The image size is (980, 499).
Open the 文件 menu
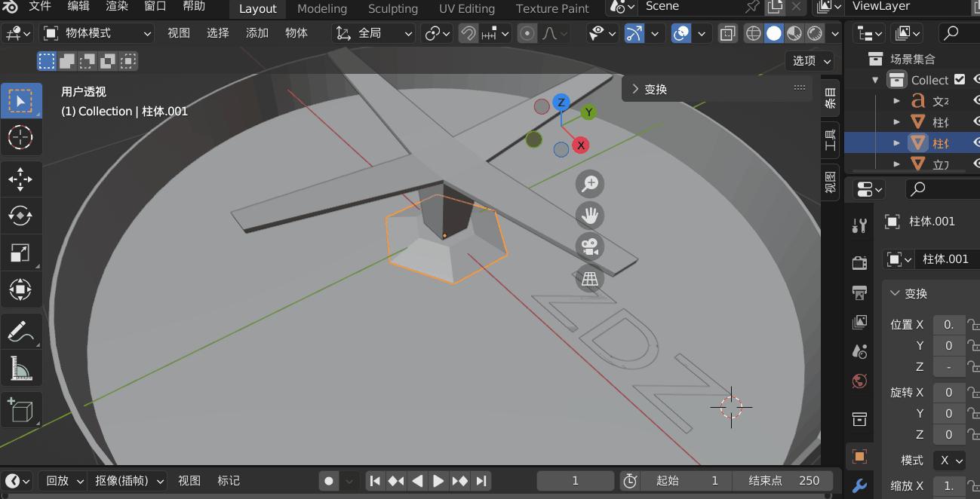(x=40, y=7)
